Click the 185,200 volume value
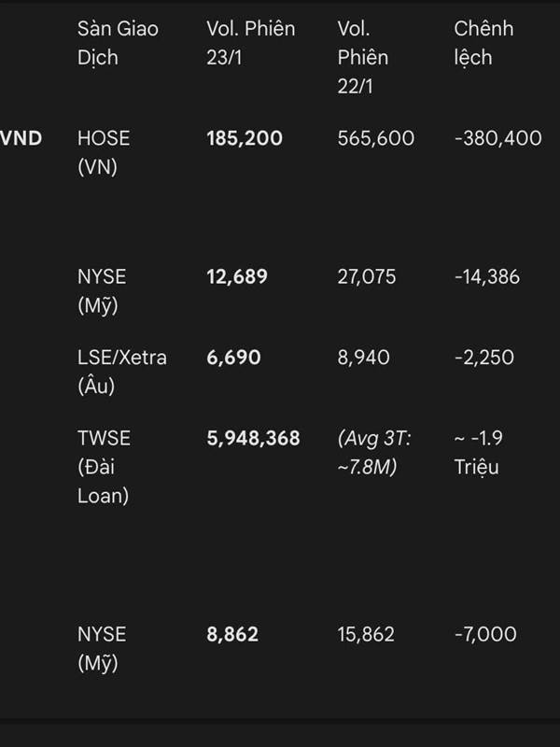 click(x=244, y=138)
